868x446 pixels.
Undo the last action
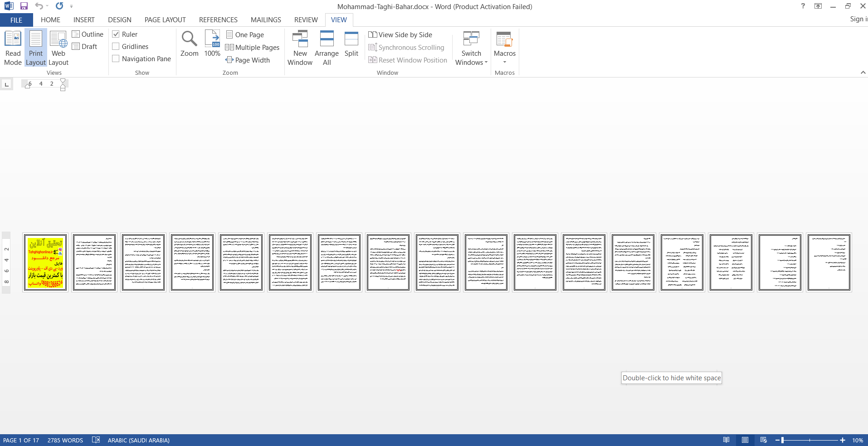[x=39, y=6]
